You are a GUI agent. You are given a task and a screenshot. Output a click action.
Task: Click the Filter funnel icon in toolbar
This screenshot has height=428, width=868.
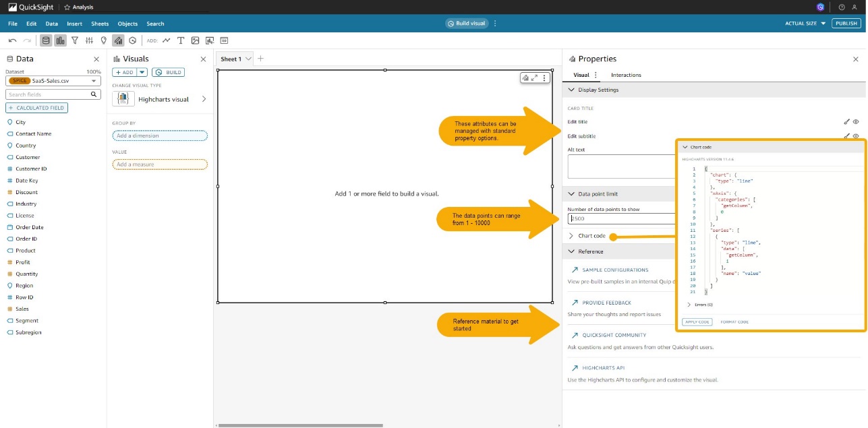75,40
